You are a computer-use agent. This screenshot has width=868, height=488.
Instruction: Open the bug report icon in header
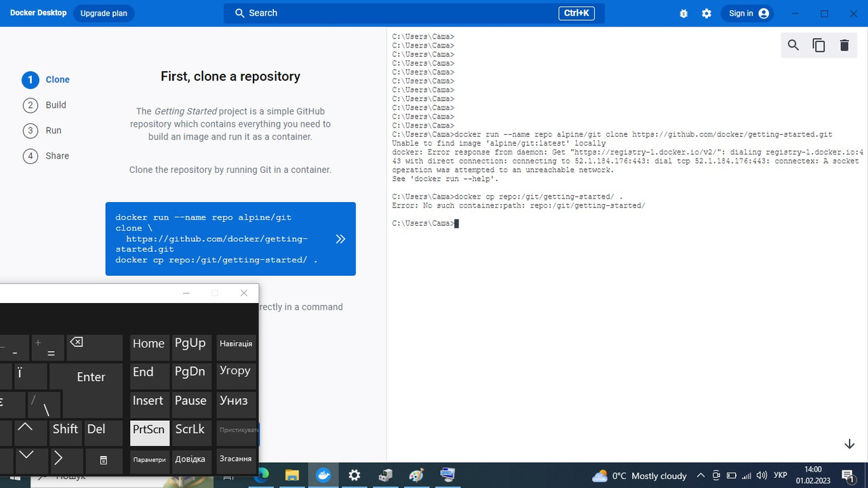pos(684,14)
